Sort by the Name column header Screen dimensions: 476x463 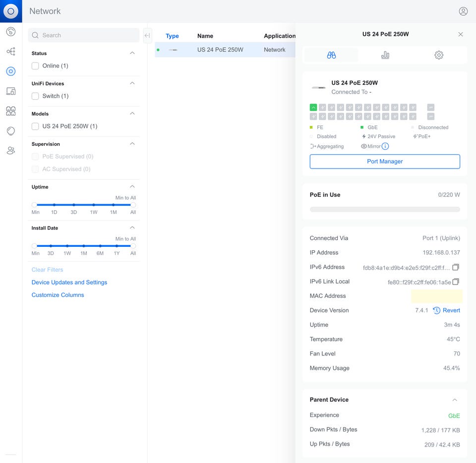coord(205,36)
